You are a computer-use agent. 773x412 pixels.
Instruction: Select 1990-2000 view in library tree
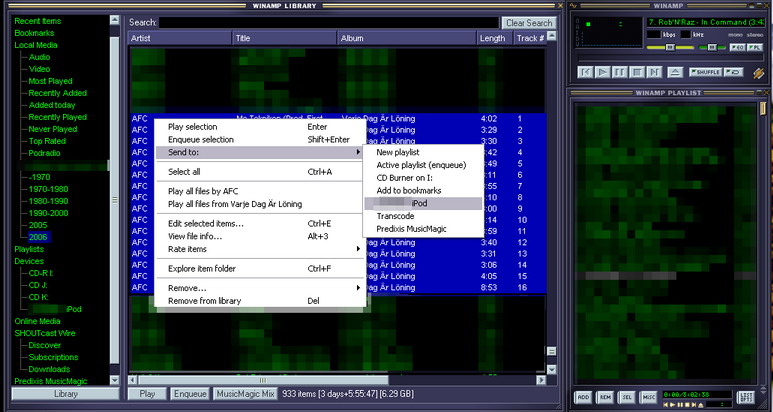[x=48, y=213]
